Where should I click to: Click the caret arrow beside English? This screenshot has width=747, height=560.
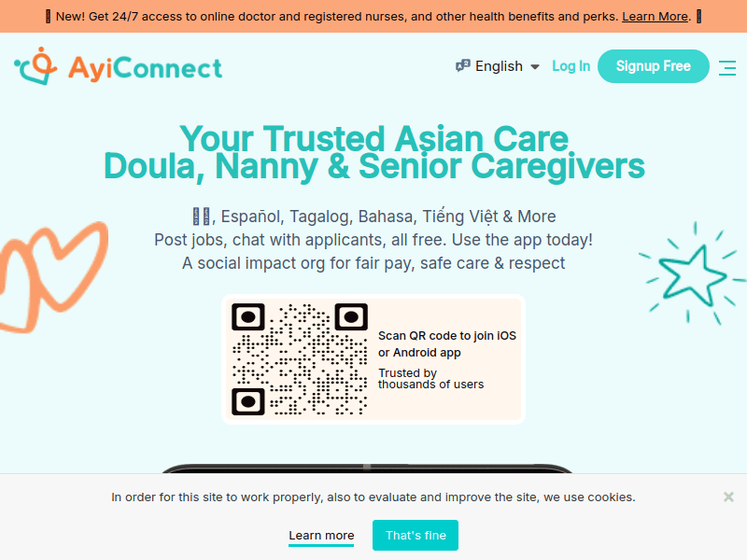click(x=535, y=67)
